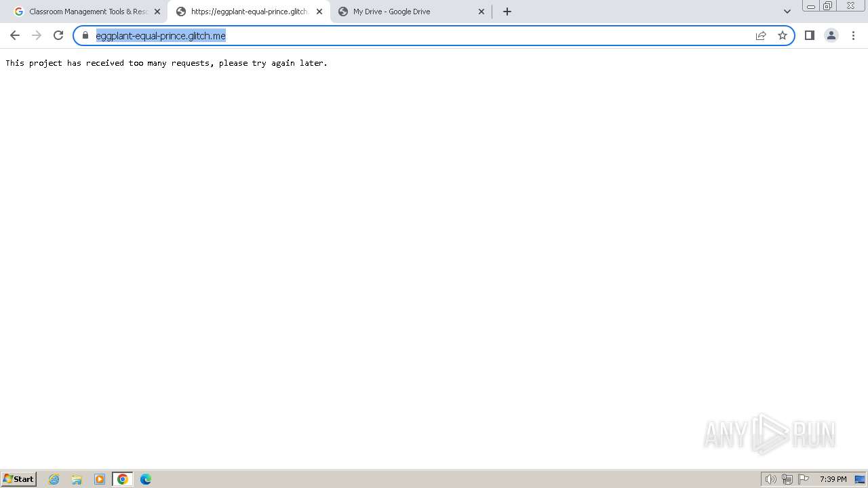Open the Chrome profile menu
This screenshot has width=868, height=488.
(x=831, y=35)
